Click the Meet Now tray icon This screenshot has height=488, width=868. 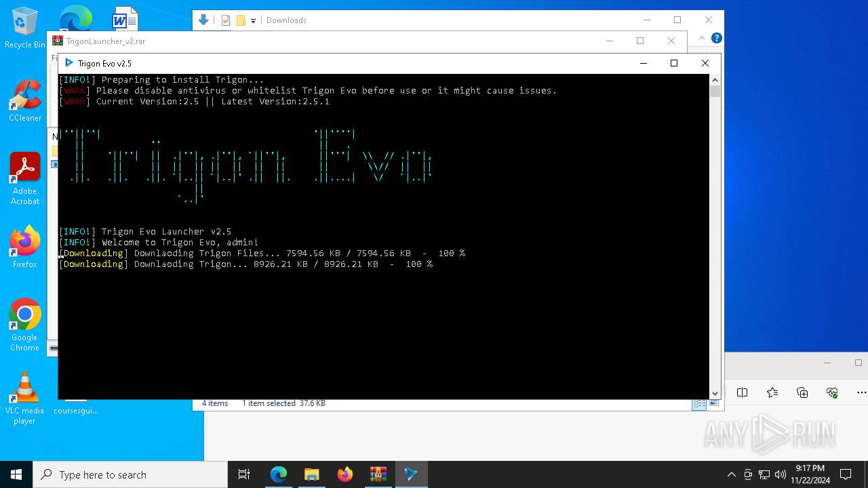click(748, 474)
